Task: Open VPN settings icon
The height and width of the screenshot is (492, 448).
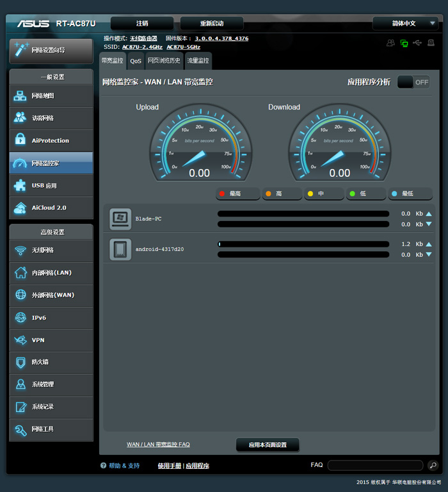Action: [x=20, y=340]
